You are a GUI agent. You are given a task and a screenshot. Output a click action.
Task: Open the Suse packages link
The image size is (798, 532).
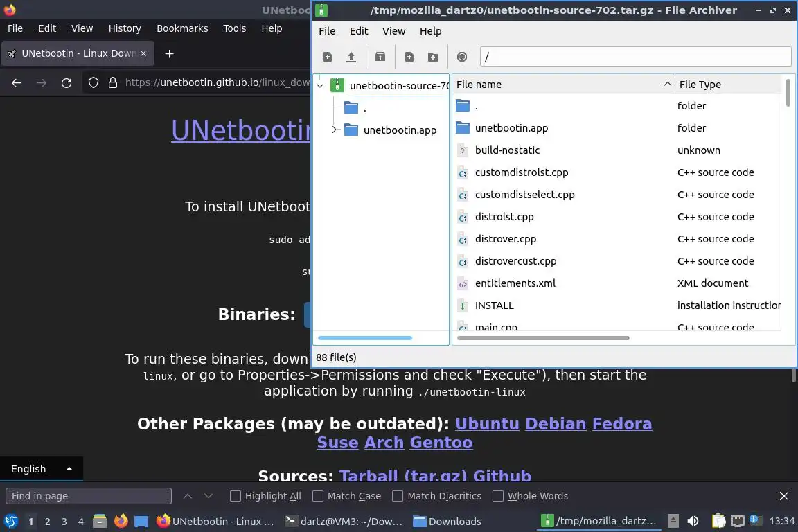337,443
